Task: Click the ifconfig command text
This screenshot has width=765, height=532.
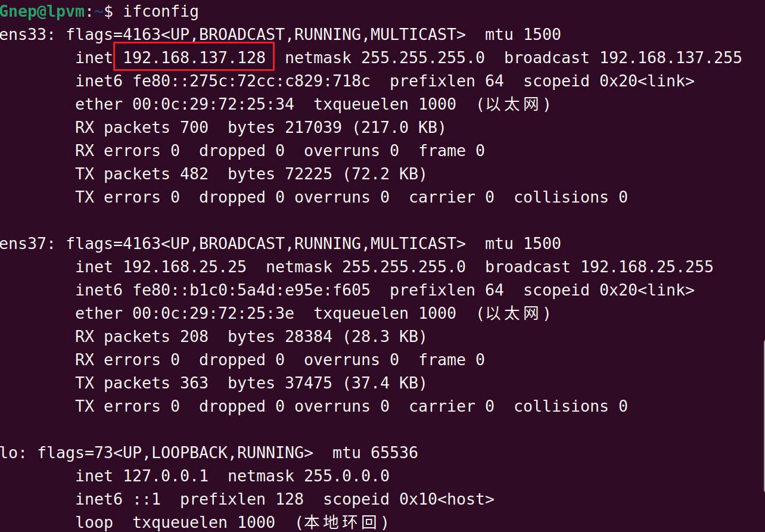Action: pos(161,11)
